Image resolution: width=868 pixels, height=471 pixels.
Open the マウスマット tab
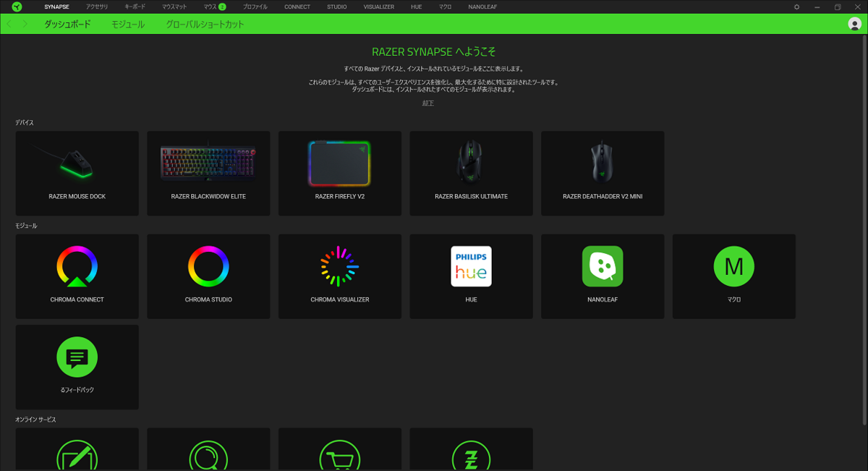tap(174, 7)
